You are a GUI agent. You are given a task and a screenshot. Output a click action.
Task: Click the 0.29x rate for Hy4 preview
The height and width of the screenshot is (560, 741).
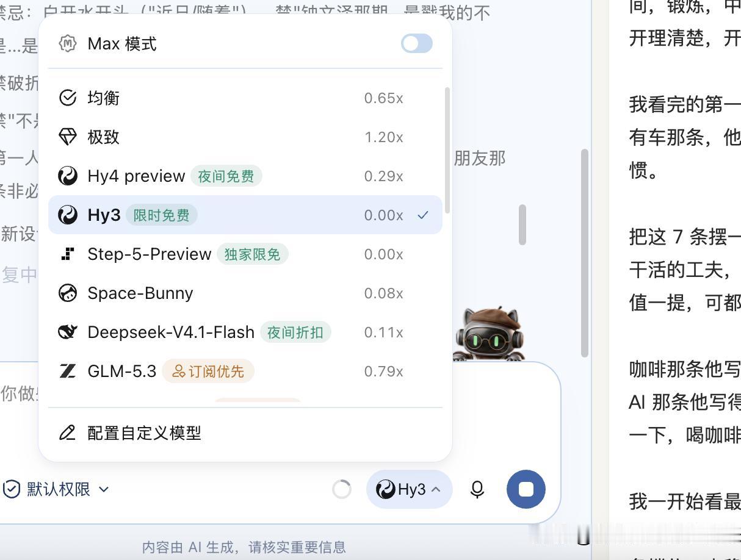383,176
